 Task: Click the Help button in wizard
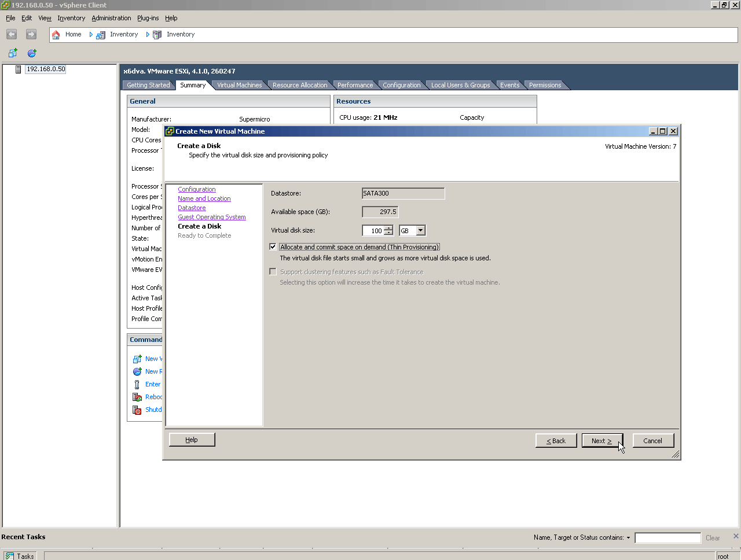click(x=192, y=440)
